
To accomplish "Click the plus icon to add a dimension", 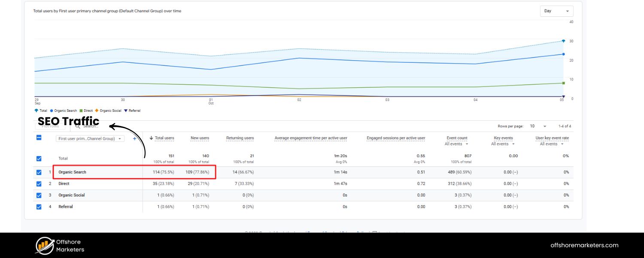I will pos(134,138).
